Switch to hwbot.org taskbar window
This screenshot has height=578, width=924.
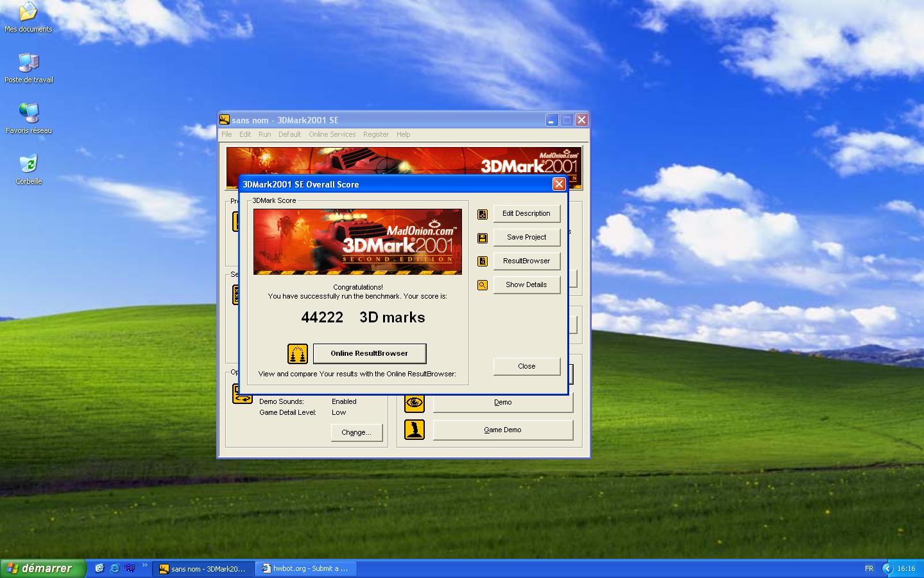pos(306,568)
